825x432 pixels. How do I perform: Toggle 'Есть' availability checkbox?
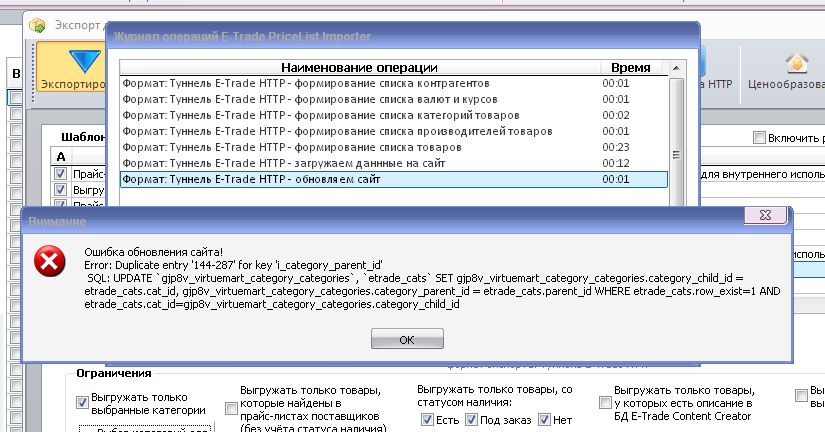(427, 419)
